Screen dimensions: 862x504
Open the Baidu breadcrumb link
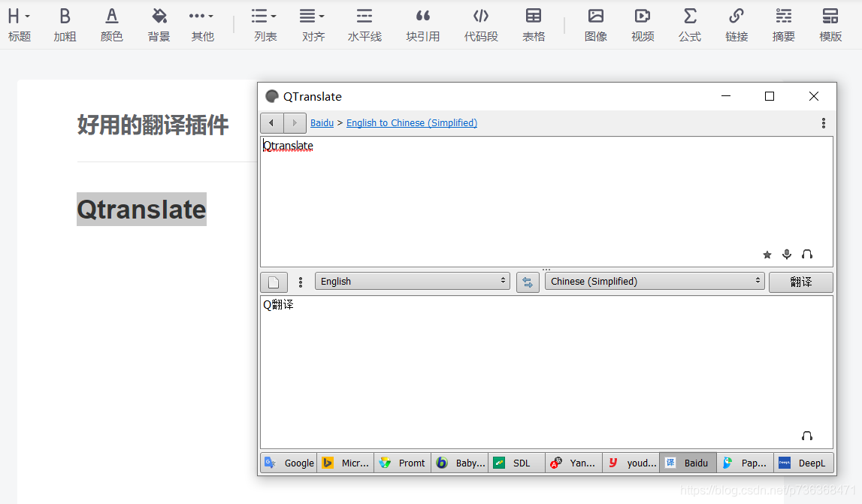point(322,122)
